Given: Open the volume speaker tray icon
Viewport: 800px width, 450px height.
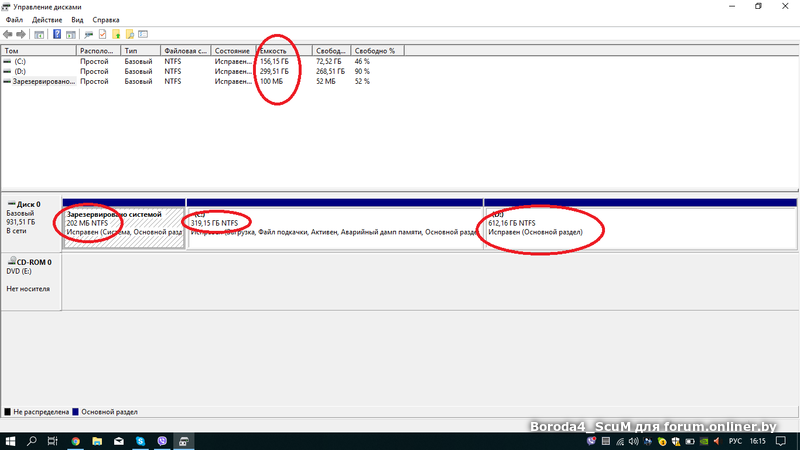Looking at the screenshot, I should pos(634,441).
